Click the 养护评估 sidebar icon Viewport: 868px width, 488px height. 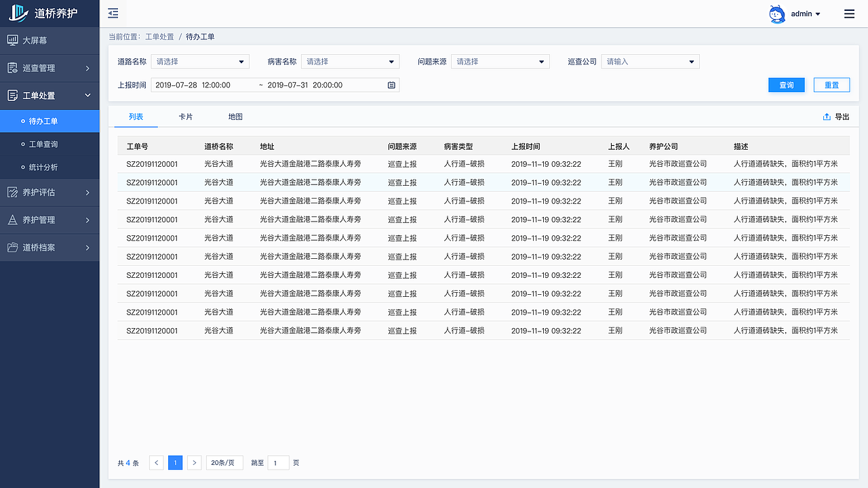click(x=12, y=192)
